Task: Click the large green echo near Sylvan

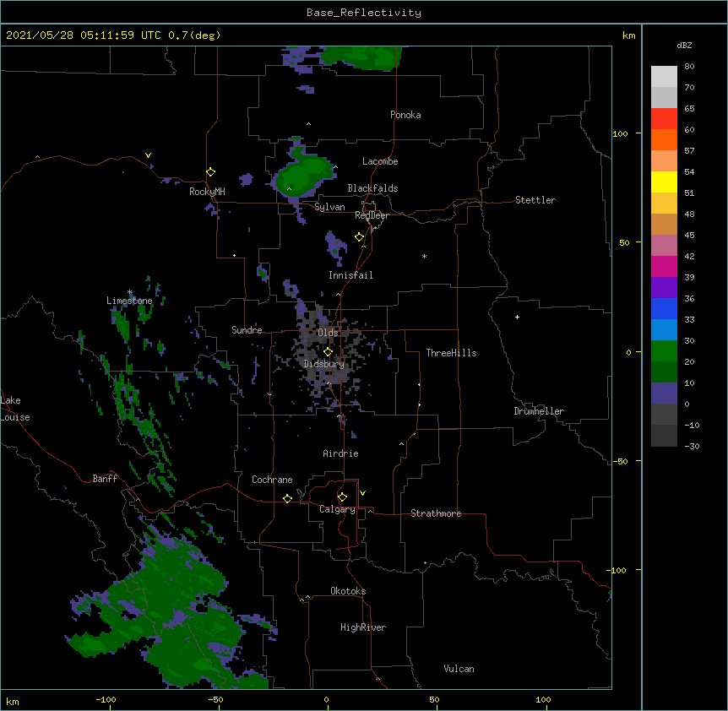Action: point(302,176)
